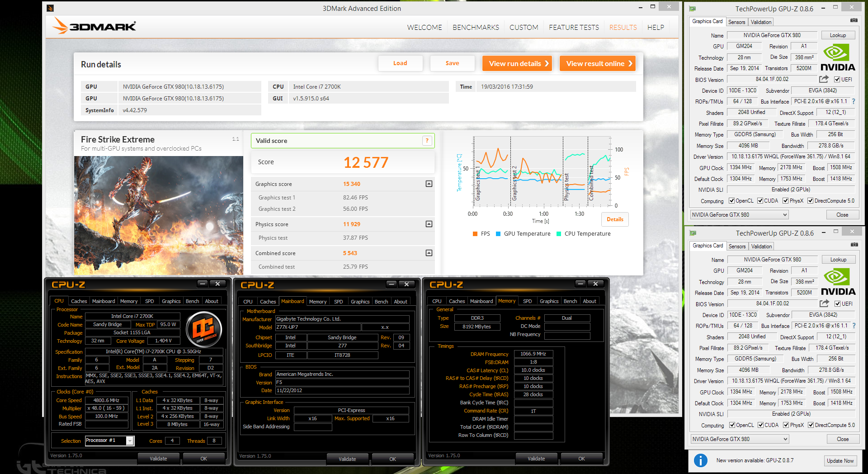Minimize the CPU-Z mainboard window

tap(392, 284)
